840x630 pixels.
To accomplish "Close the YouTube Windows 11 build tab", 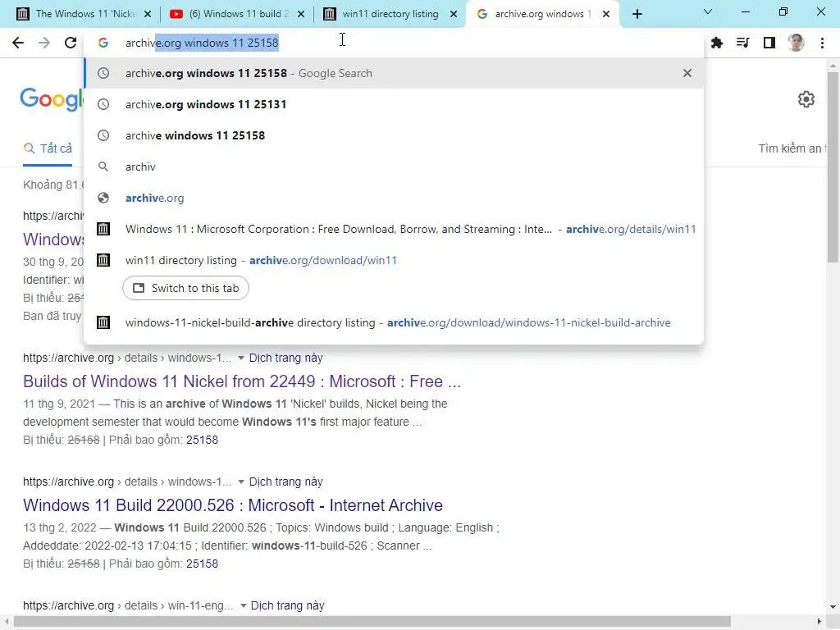I will pos(301,15).
